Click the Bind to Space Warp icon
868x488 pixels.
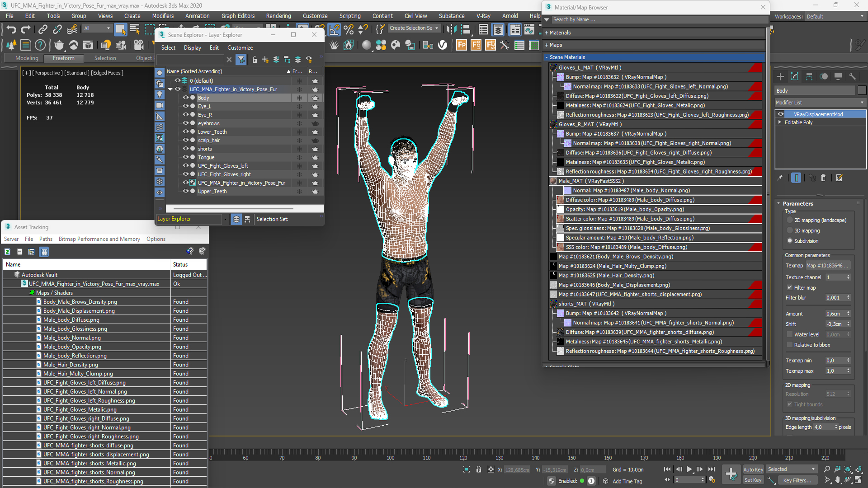point(72,29)
